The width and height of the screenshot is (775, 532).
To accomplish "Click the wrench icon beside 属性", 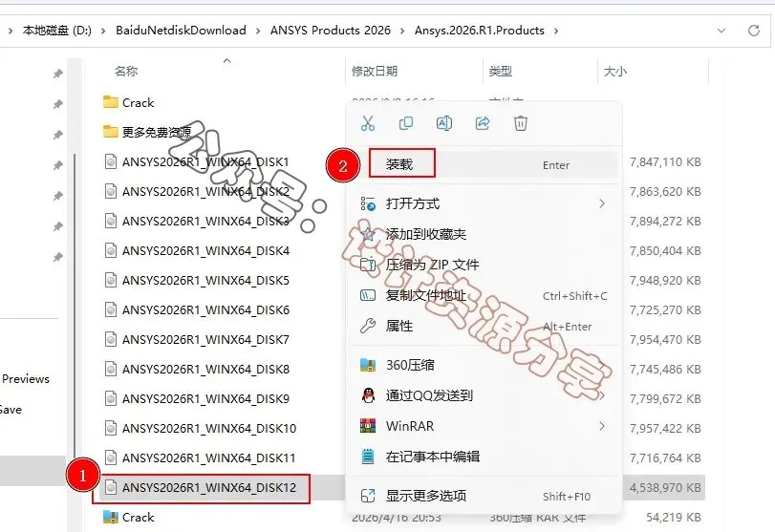I will 368,326.
